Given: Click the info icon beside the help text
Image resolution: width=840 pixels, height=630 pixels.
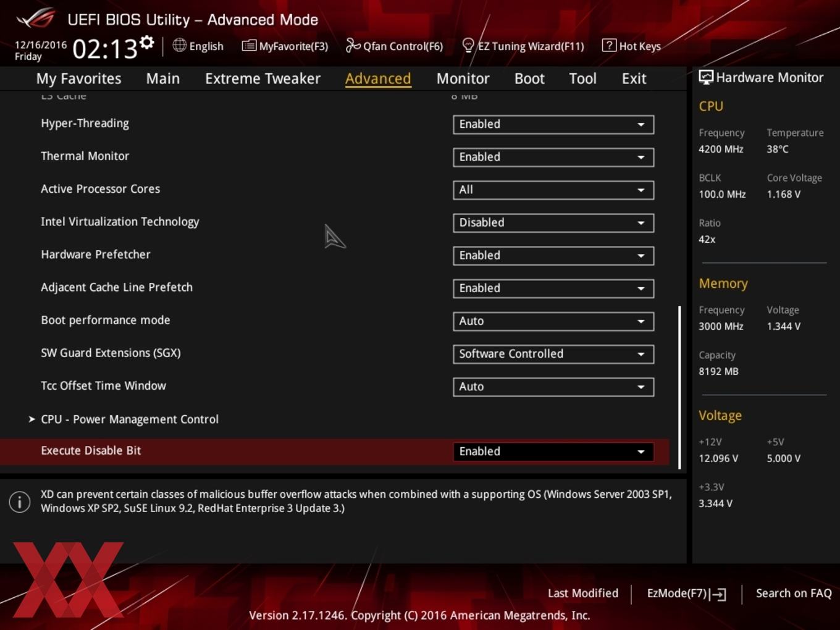Looking at the screenshot, I should [x=20, y=502].
